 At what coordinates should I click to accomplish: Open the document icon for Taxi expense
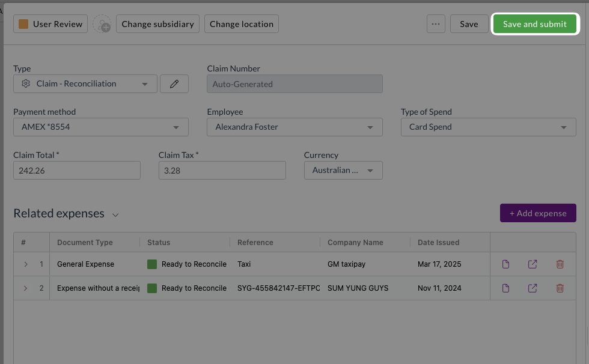(505, 264)
